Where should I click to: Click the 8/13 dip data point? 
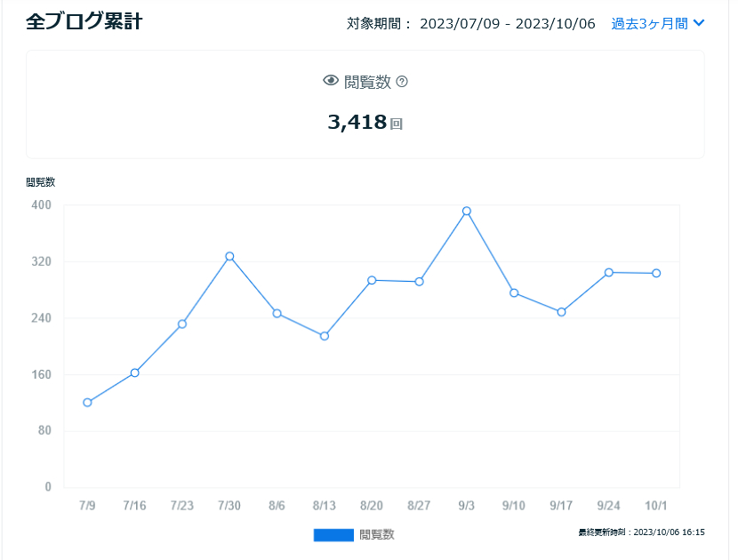[324, 336]
